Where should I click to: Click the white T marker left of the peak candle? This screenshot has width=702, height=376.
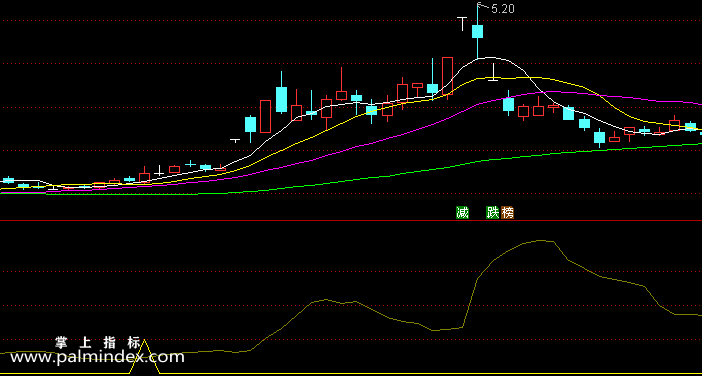point(462,23)
